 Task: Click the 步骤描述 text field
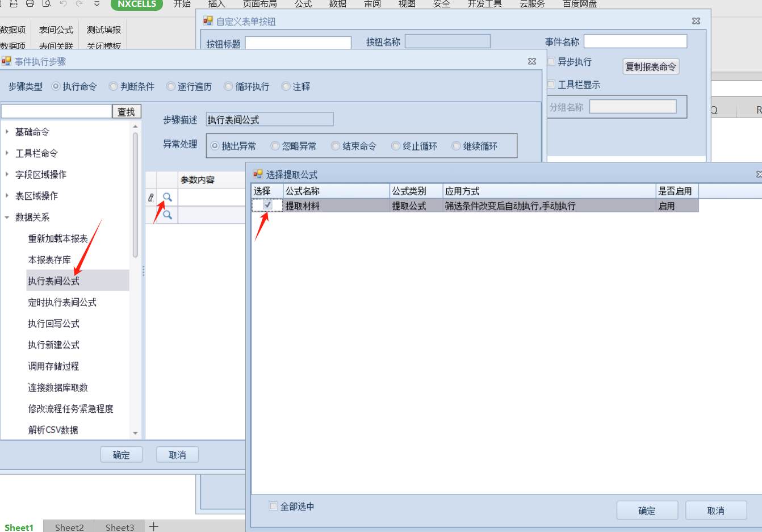[269, 120]
